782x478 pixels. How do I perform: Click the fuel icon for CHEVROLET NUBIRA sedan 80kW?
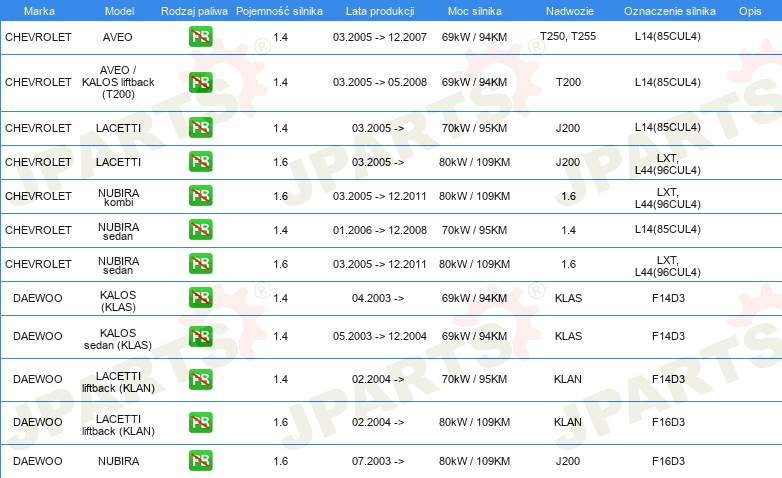click(x=200, y=263)
